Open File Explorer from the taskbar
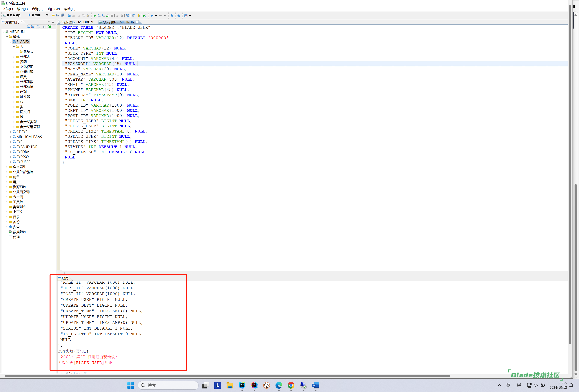 click(230, 385)
